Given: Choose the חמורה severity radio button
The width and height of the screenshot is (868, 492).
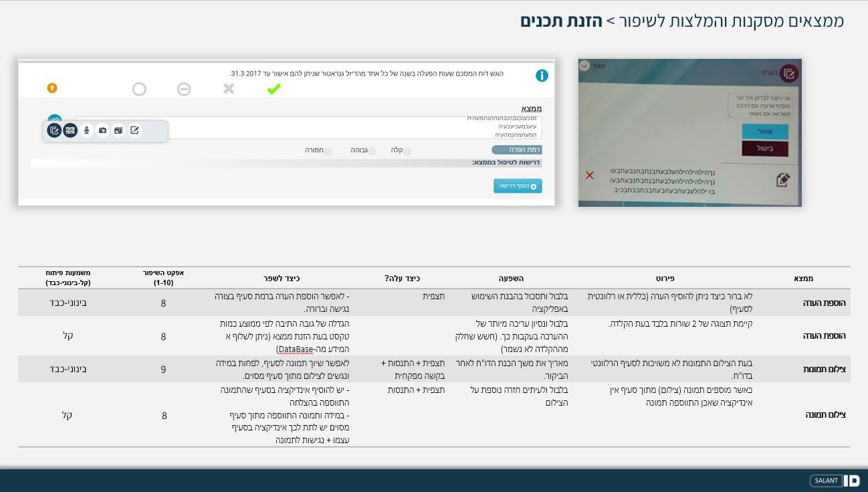Looking at the screenshot, I should pos(328,151).
